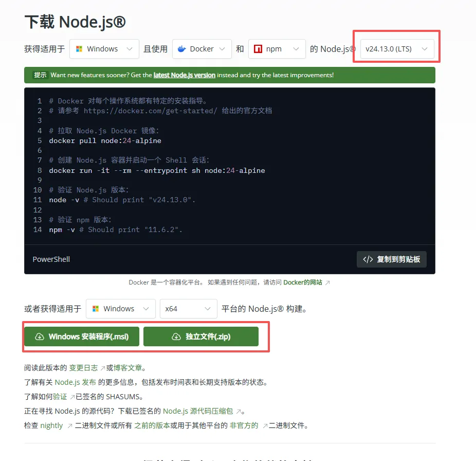This screenshot has width=476, height=461.
Task: Click the chevron of the lower Windows dropdown
Action: click(146, 309)
